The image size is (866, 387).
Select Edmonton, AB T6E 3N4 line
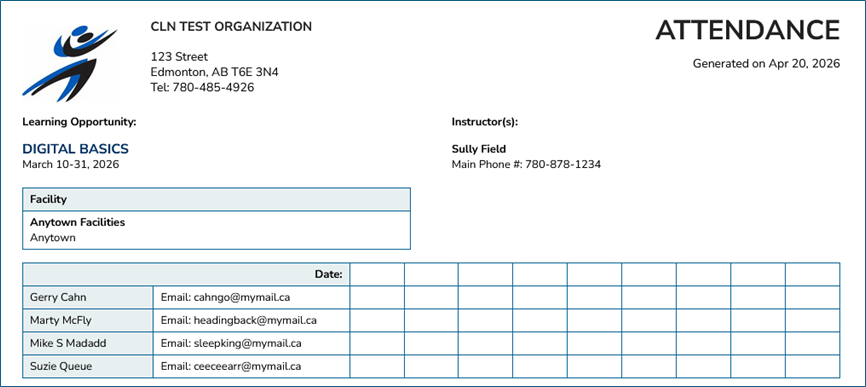(x=214, y=72)
